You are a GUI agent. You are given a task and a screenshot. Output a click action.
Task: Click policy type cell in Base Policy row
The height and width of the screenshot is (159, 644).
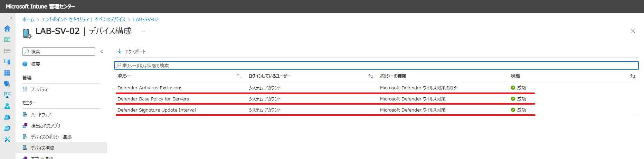tap(413, 99)
